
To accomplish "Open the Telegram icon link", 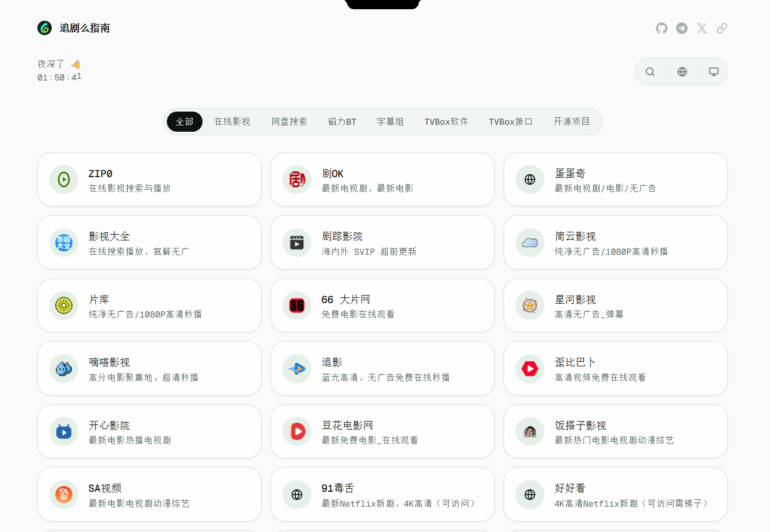I will (682, 28).
